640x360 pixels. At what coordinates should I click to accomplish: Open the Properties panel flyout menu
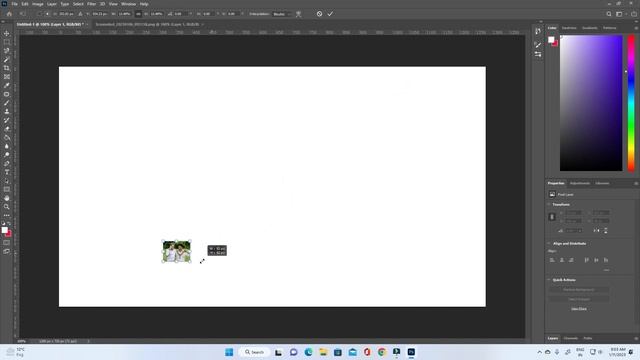click(x=636, y=183)
